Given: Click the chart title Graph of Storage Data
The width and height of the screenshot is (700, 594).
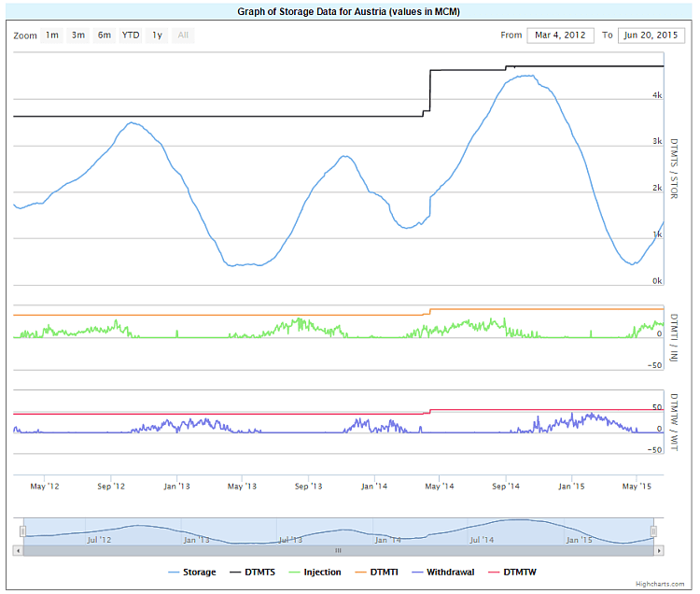Looking at the screenshot, I should (x=348, y=11).
